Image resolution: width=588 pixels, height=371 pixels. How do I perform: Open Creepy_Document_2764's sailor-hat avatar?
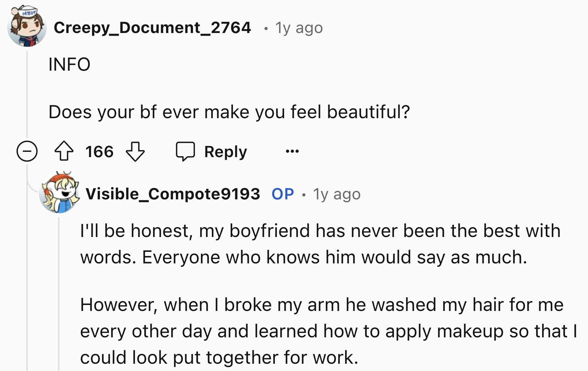(x=27, y=26)
